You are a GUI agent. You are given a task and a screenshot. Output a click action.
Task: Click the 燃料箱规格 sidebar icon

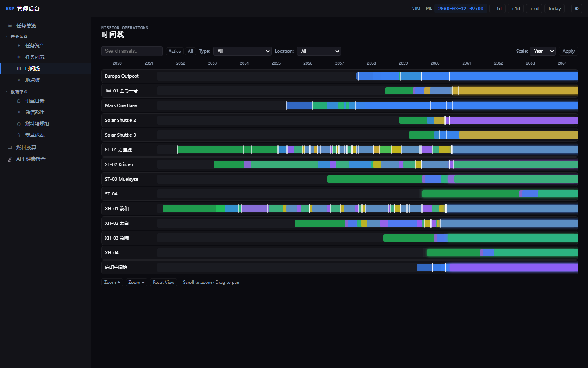coord(19,123)
